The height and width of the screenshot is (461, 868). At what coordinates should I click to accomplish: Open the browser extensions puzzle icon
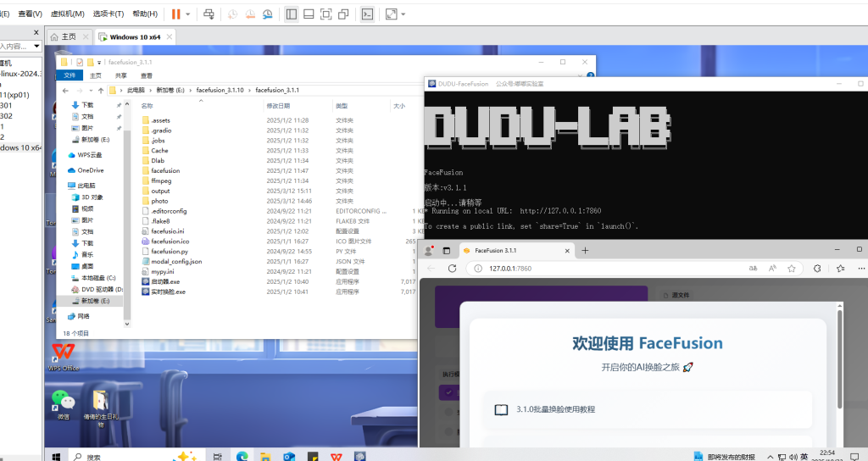(x=817, y=268)
